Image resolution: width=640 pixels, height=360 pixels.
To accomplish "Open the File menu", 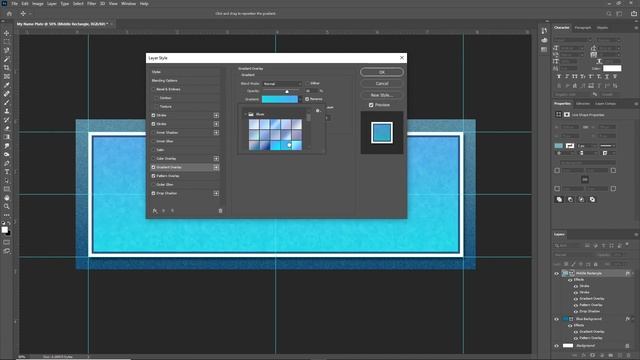I will tap(14, 4).
